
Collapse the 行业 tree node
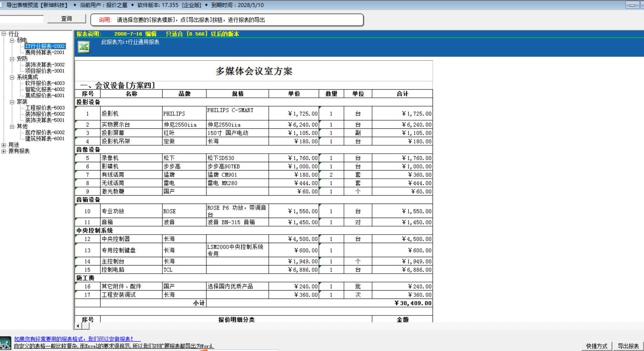pyautogui.click(x=4, y=34)
